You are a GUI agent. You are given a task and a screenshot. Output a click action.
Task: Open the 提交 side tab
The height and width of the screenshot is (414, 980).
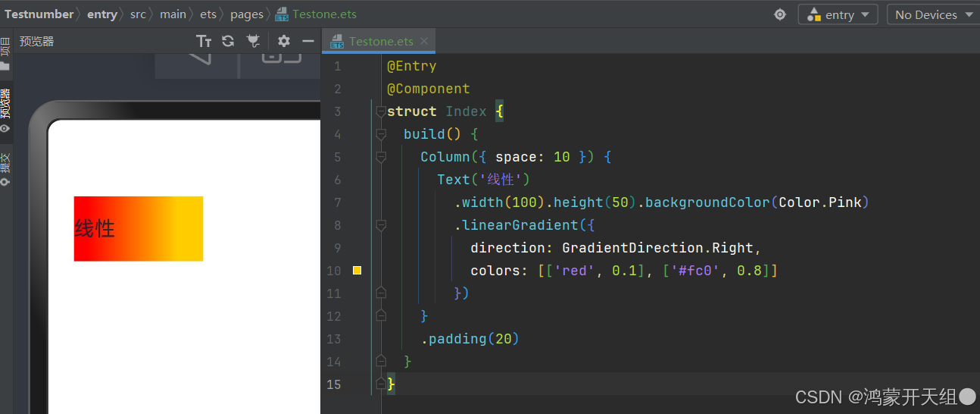pyautogui.click(x=5, y=168)
